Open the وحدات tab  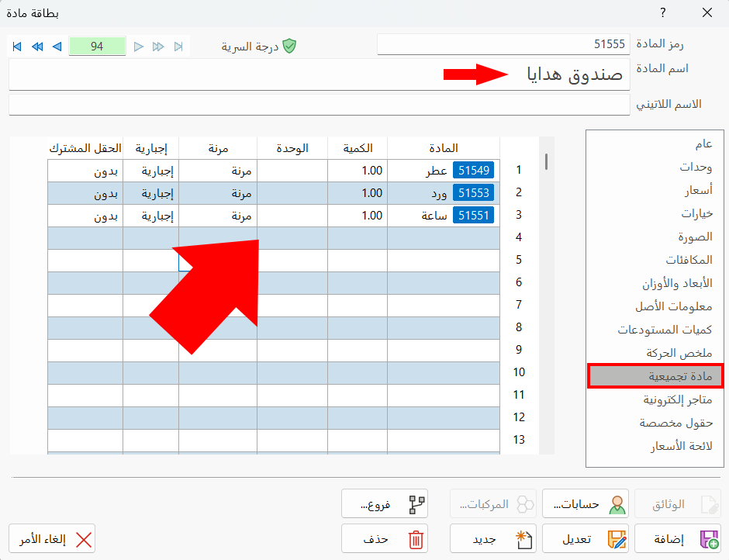coord(655,167)
